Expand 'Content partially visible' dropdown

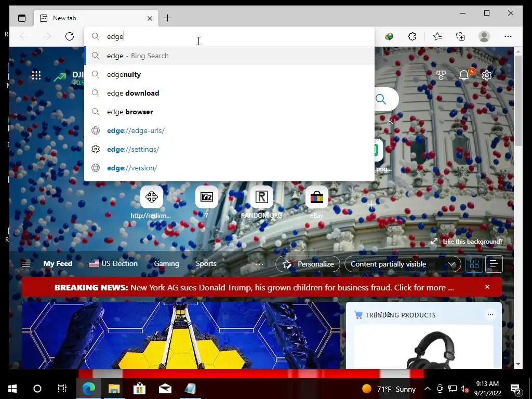(x=403, y=264)
